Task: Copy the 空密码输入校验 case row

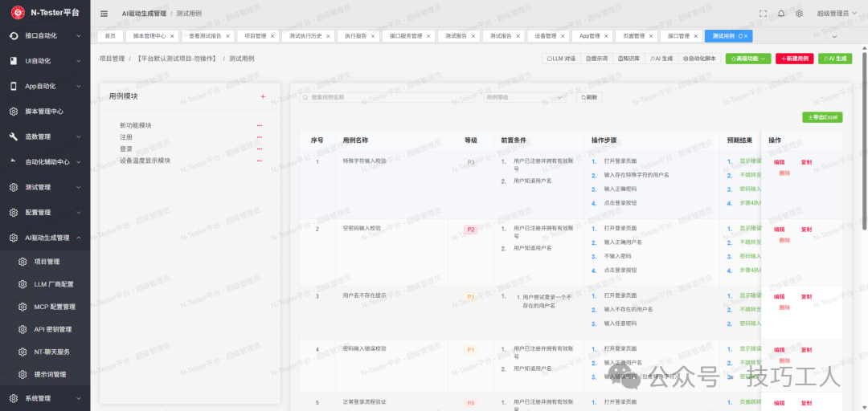Action: (x=806, y=229)
